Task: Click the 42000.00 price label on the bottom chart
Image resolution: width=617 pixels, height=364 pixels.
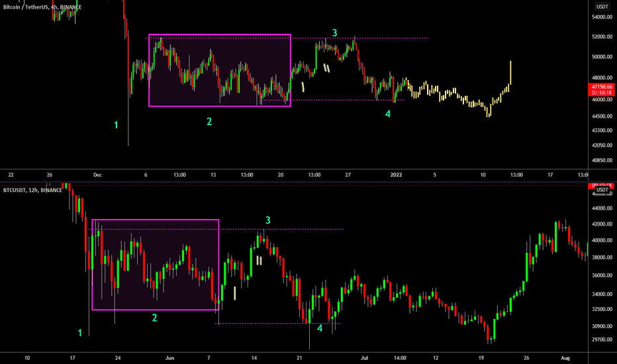Action: coord(602,224)
